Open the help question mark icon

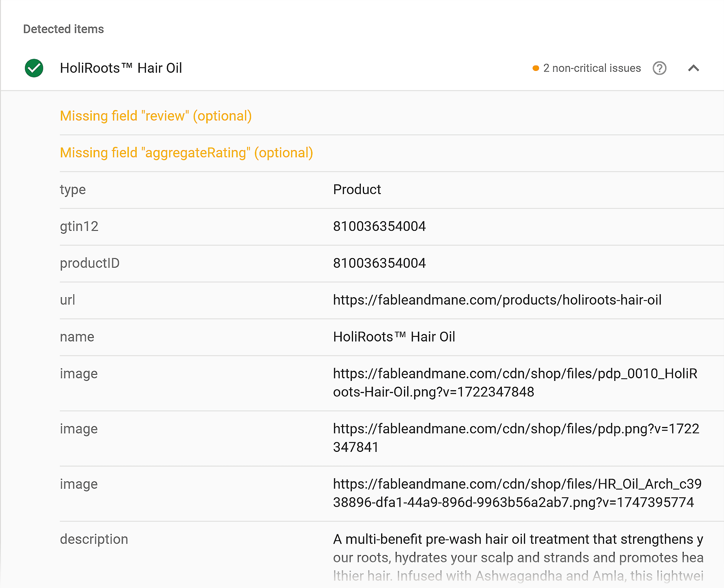pos(659,68)
